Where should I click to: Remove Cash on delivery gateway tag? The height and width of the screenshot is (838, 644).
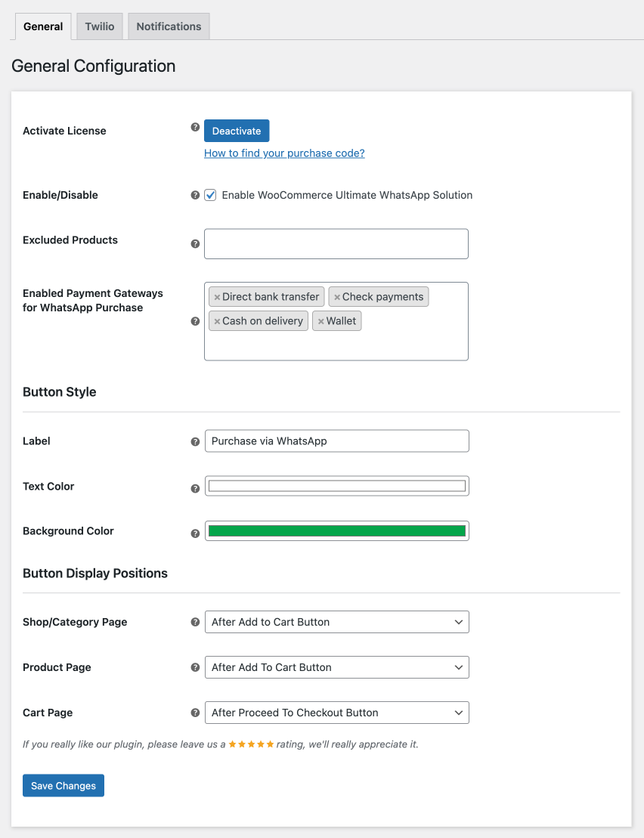click(217, 321)
